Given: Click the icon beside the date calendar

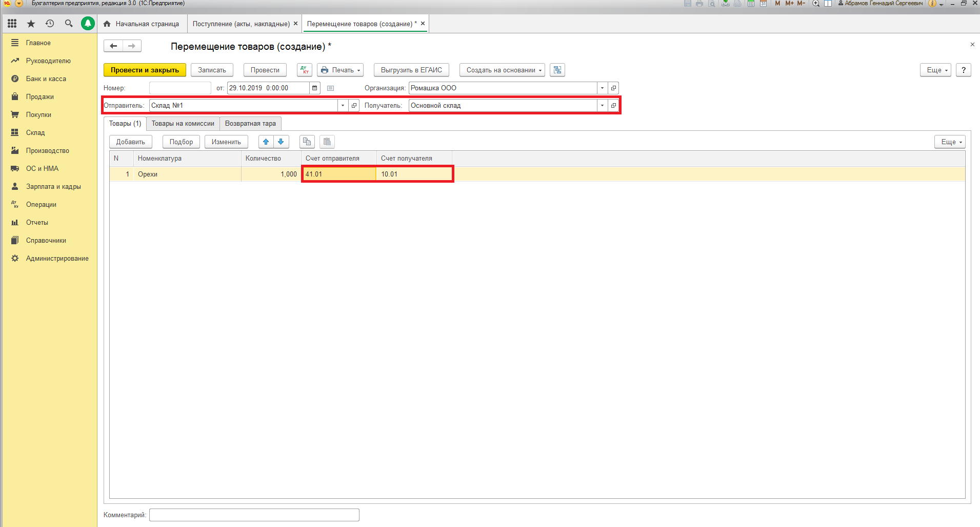Looking at the screenshot, I should pos(330,88).
